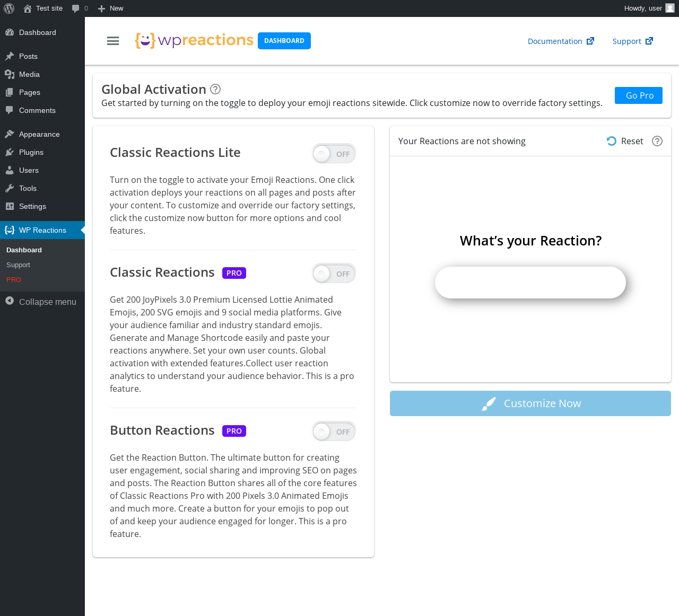Toggle the Classic Reactions PRO switch
The image size is (679, 616).
pos(334,274)
